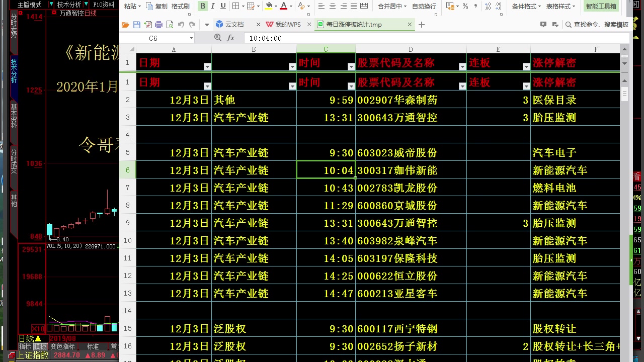The width and height of the screenshot is (644, 362).
Task: Select column C header
Action: (x=326, y=49)
